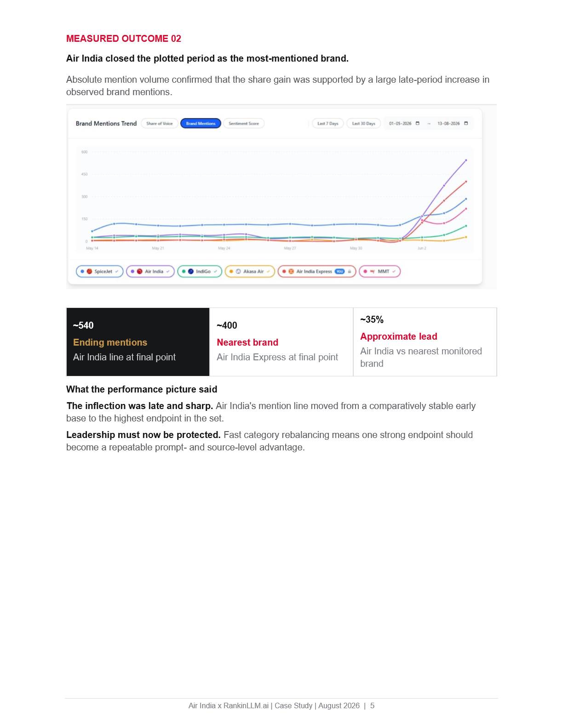Viewport: 563px width, 728px height.
Task: Select the Brand Mentions tab
Action: [x=201, y=124]
